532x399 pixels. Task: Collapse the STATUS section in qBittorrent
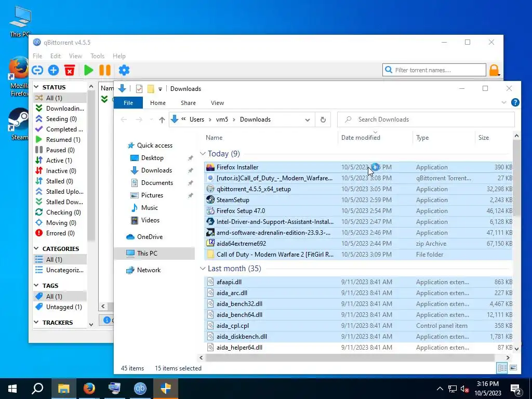(36, 87)
